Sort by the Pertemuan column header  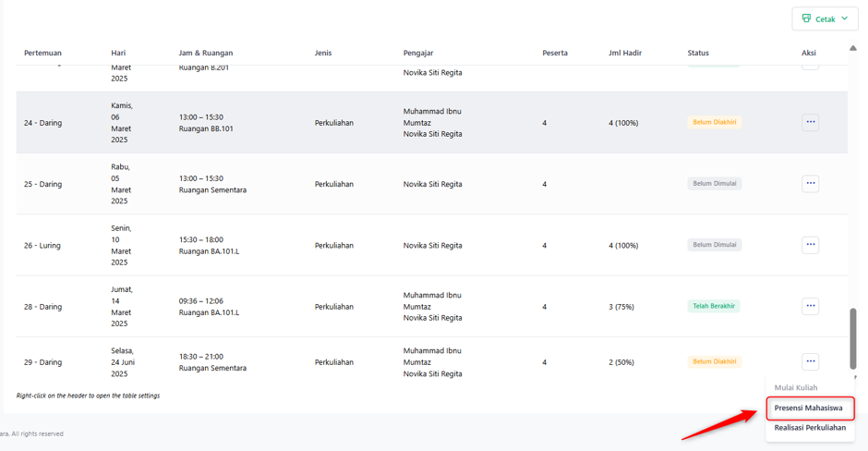42,54
